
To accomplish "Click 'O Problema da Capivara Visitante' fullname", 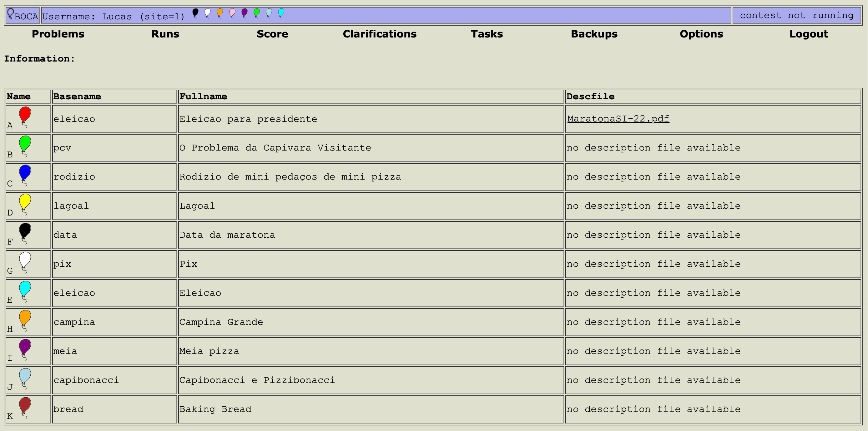I will click(x=275, y=148).
